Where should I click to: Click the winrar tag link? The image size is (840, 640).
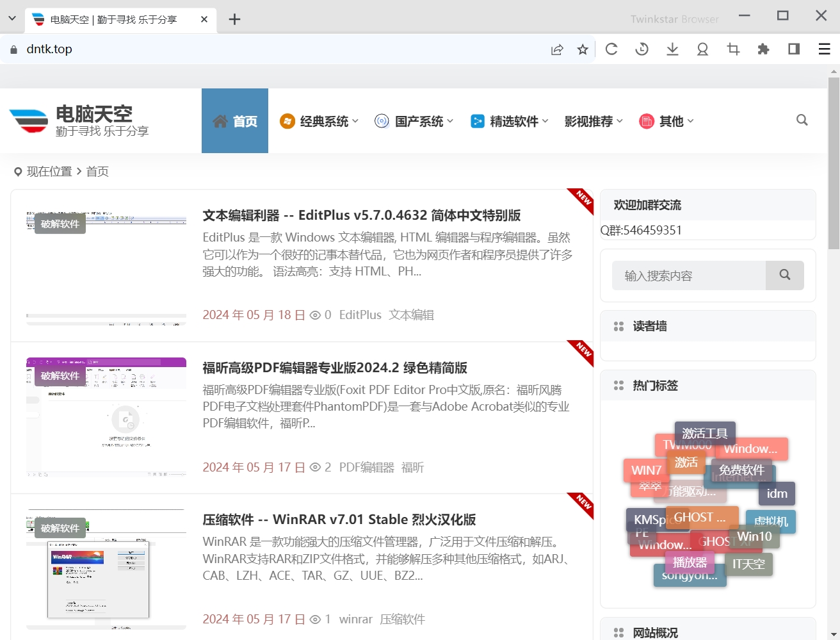click(x=356, y=619)
